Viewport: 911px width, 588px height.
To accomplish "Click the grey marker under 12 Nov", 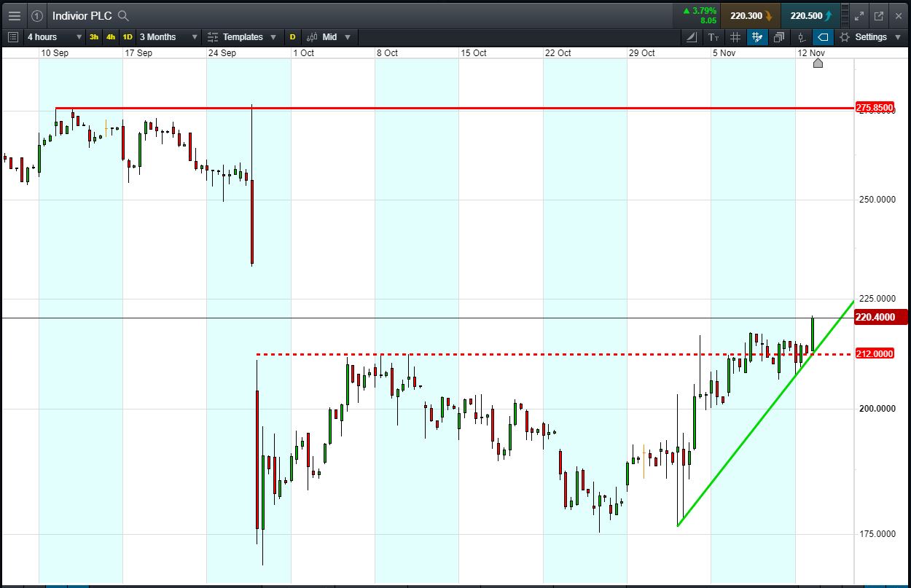I will (x=818, y=63).
